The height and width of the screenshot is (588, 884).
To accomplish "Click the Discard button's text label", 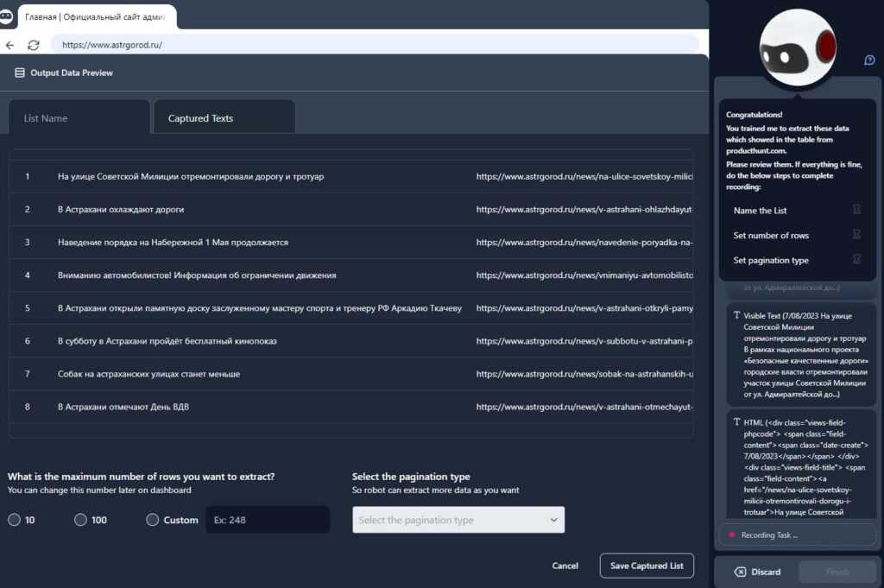I will pos(766,572).
